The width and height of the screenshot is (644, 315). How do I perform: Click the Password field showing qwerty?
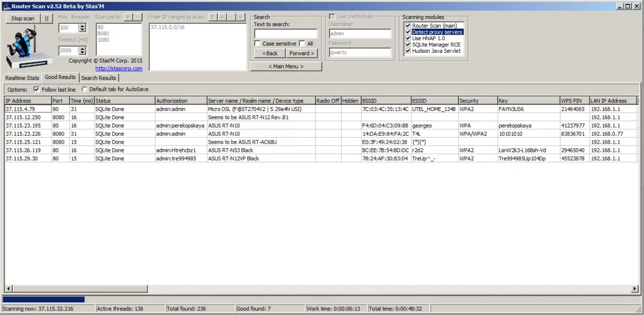tap(360, 52)
